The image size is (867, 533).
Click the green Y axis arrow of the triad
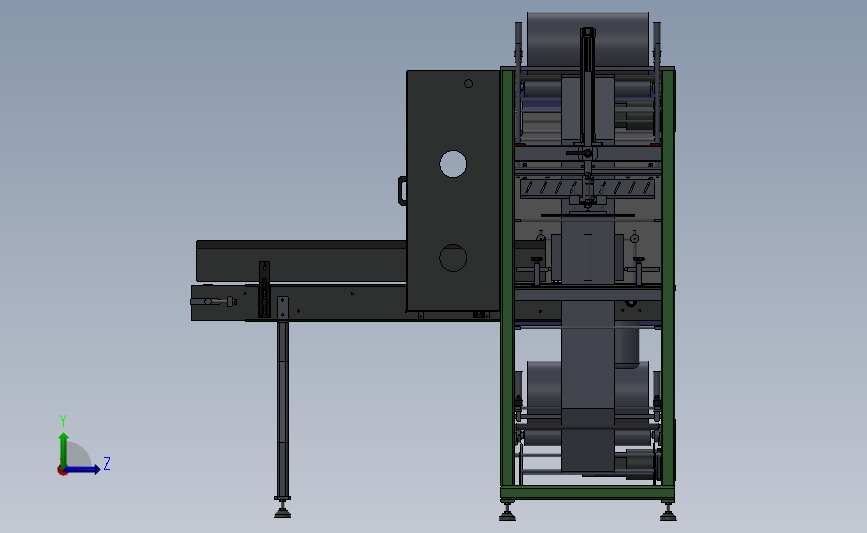64,450
